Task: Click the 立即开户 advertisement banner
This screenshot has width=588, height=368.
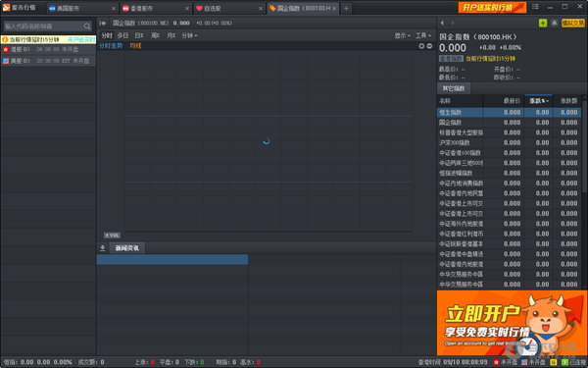Action: 512,323
